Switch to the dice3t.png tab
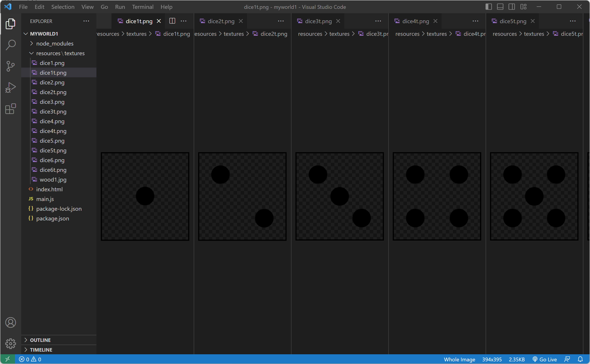 [318, 21]
